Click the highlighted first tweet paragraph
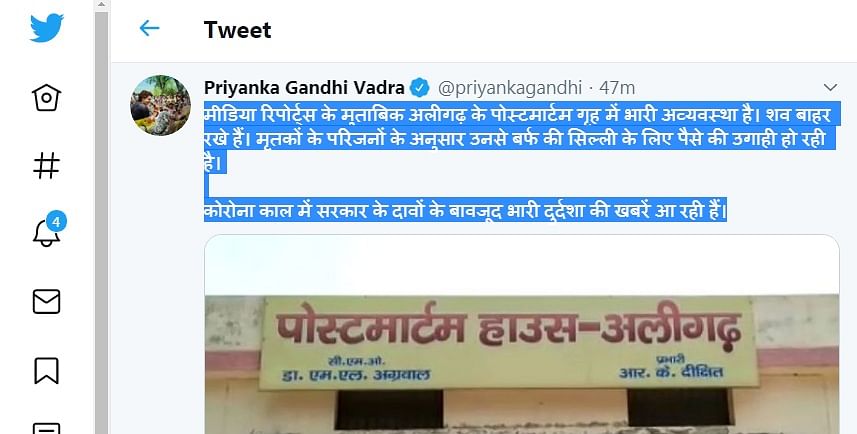 (x=520, y=138)
